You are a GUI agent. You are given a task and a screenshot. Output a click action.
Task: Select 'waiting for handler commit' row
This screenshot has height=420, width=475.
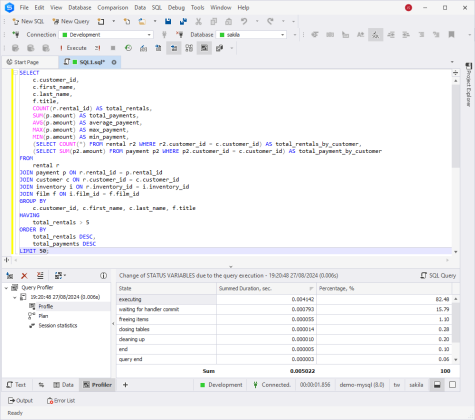coord(284,309)
